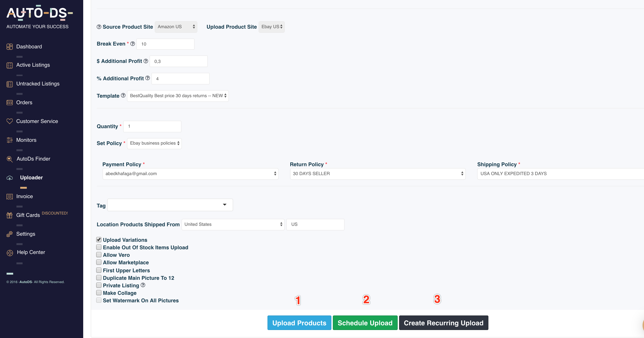Click the AutoDs Finder magnifier icon
The height and width of the screenshot is (338, 644).
pos(9,159)
